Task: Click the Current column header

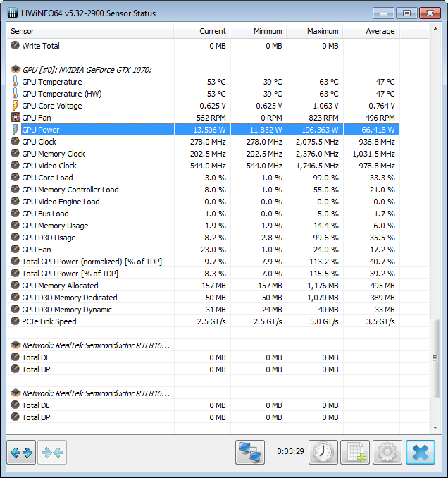Action: click(202, 31)
